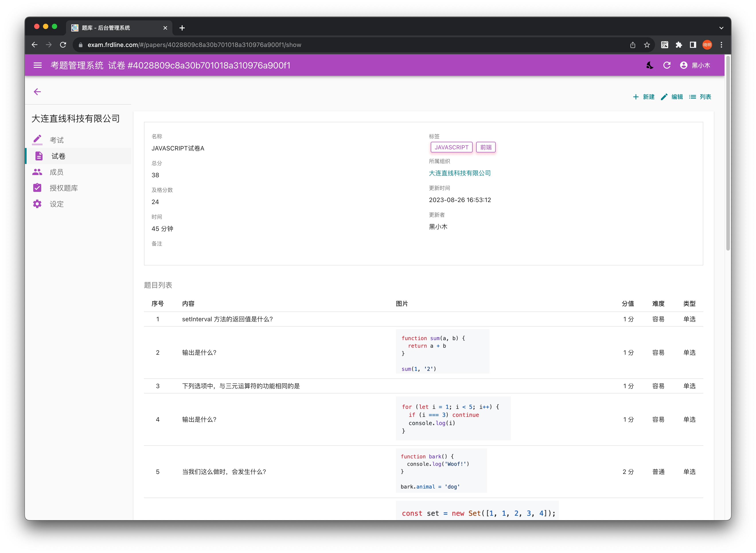
Task: Click the update time 2023-08-26 16:53:12
Action: pyautogui.click(x=460, y=200)
